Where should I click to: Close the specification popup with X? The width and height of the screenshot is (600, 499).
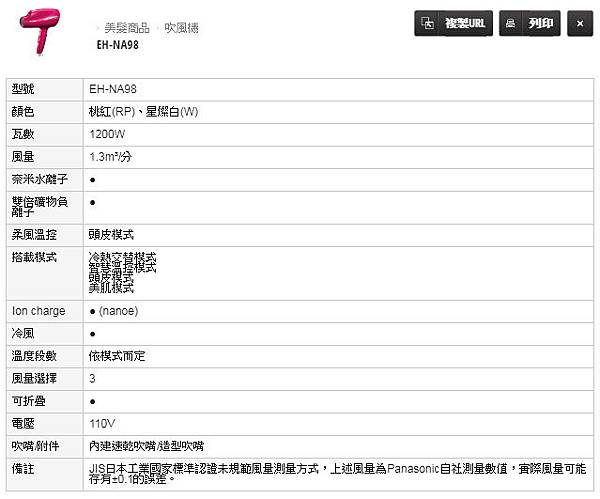[x=580, y=23]
